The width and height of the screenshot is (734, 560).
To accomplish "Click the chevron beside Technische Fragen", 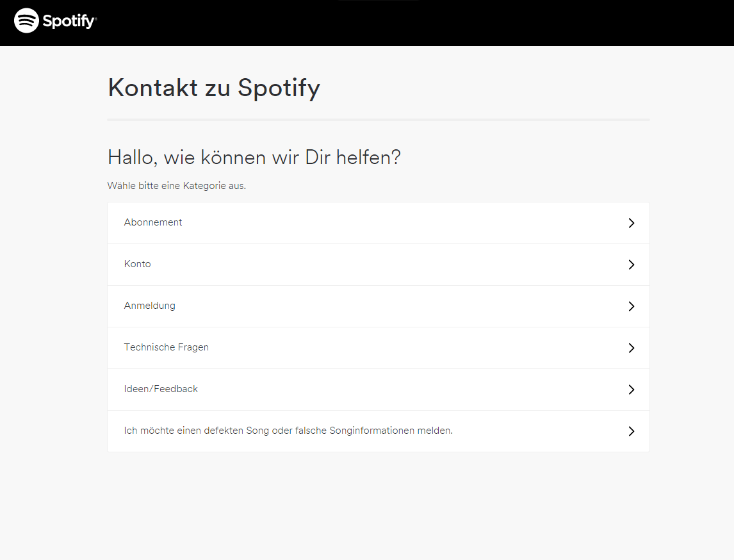I will pyautogui.click(x=631, y=348).
